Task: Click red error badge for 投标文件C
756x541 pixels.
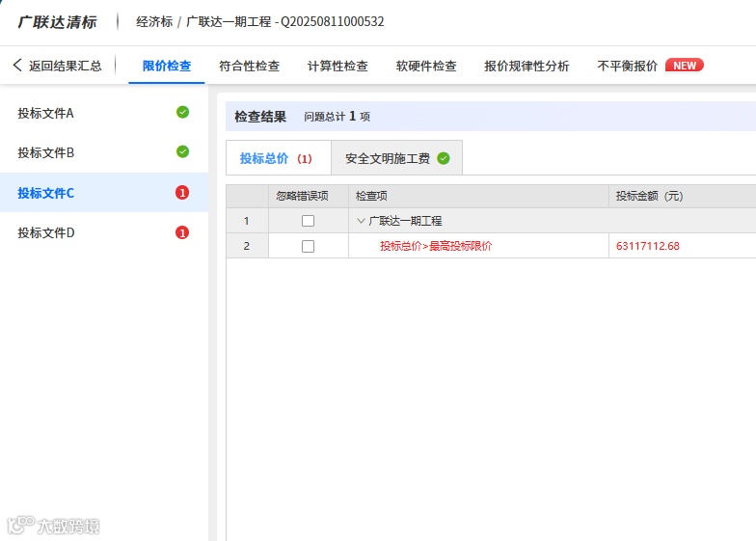Action: [x=182, y=193]
